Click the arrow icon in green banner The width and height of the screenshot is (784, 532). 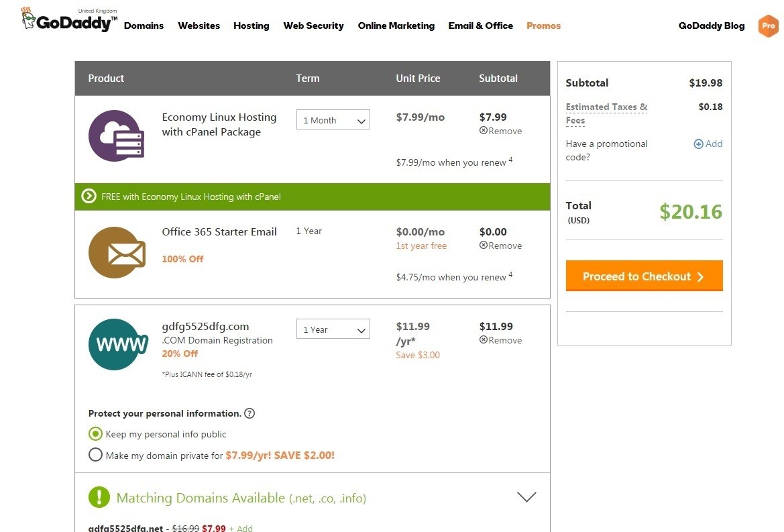coord(89,197)
